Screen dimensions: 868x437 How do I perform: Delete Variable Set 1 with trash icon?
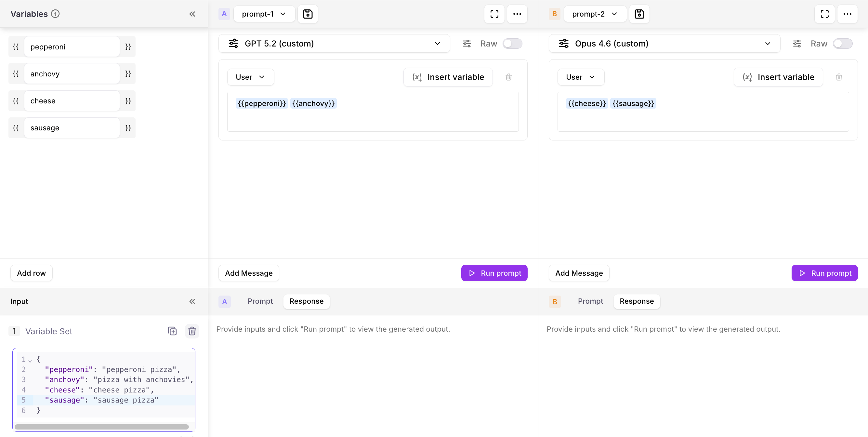[x=192, y=331]
